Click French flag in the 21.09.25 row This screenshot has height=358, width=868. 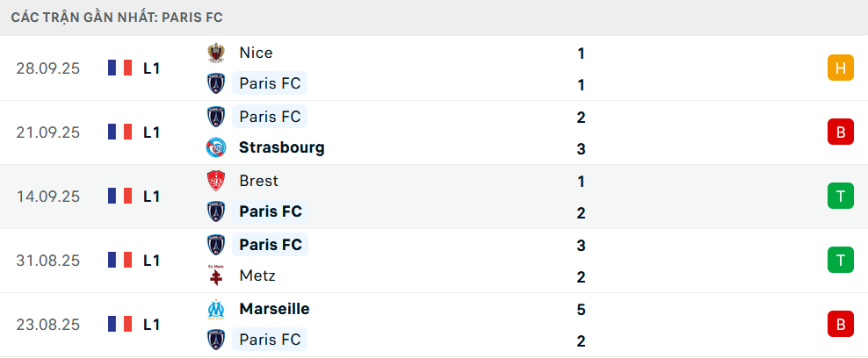pos(119,132)
